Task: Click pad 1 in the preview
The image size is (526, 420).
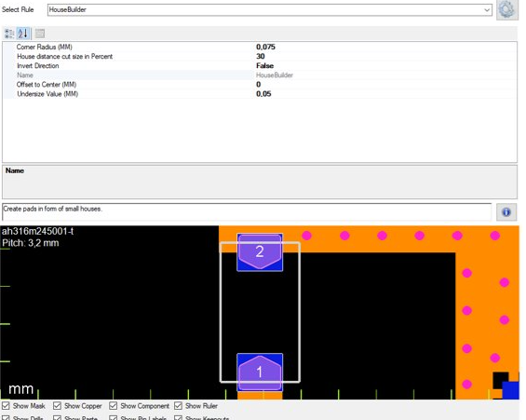Action: coord(260,372)
